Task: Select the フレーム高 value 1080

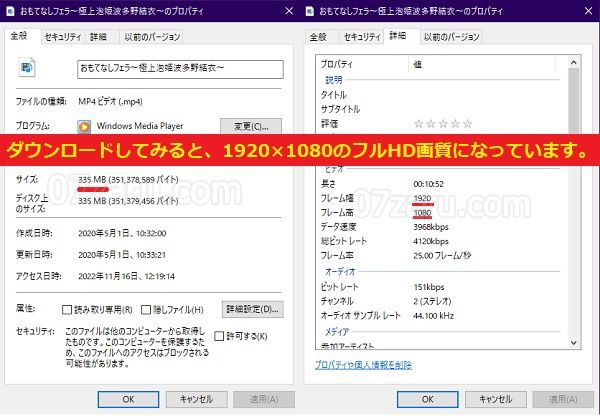Action: point(422,213)
